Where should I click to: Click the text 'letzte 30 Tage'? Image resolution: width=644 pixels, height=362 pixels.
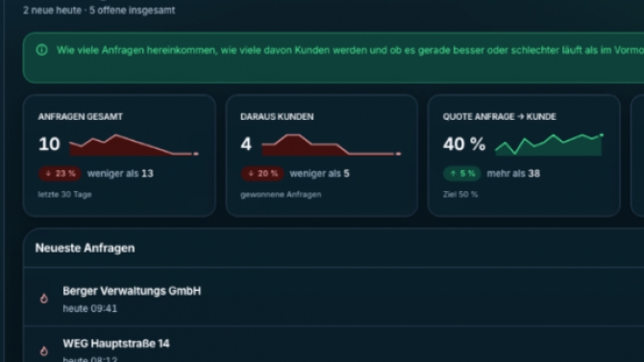pos(64,195)
